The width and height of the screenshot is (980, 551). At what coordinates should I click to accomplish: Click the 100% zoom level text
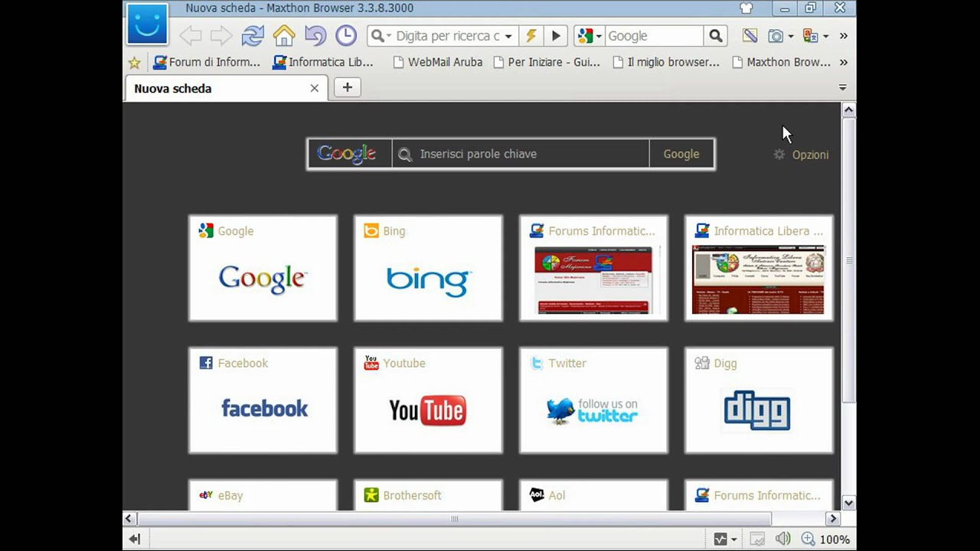835,540
